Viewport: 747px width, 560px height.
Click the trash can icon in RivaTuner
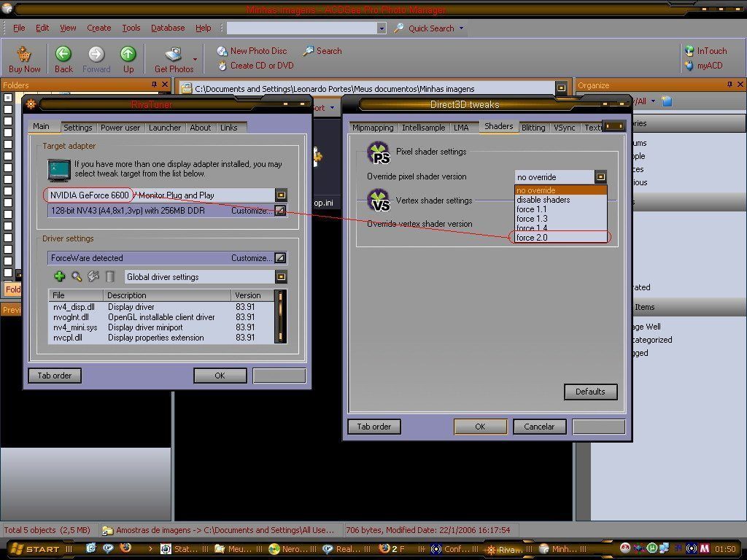pos(110,276)
